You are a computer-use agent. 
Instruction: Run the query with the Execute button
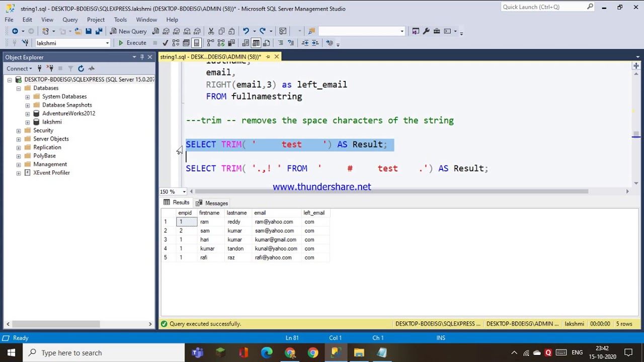click(x=132, y=43)
